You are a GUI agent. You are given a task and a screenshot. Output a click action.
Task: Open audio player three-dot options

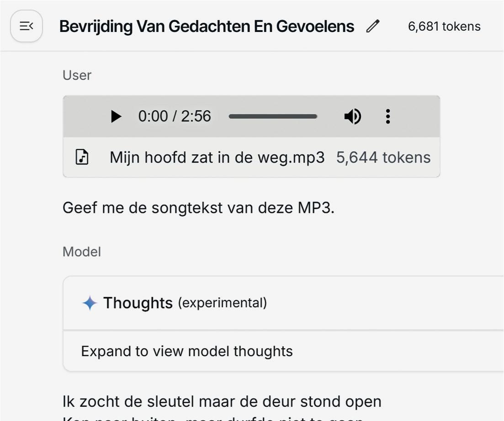click(x=388, y=116)
